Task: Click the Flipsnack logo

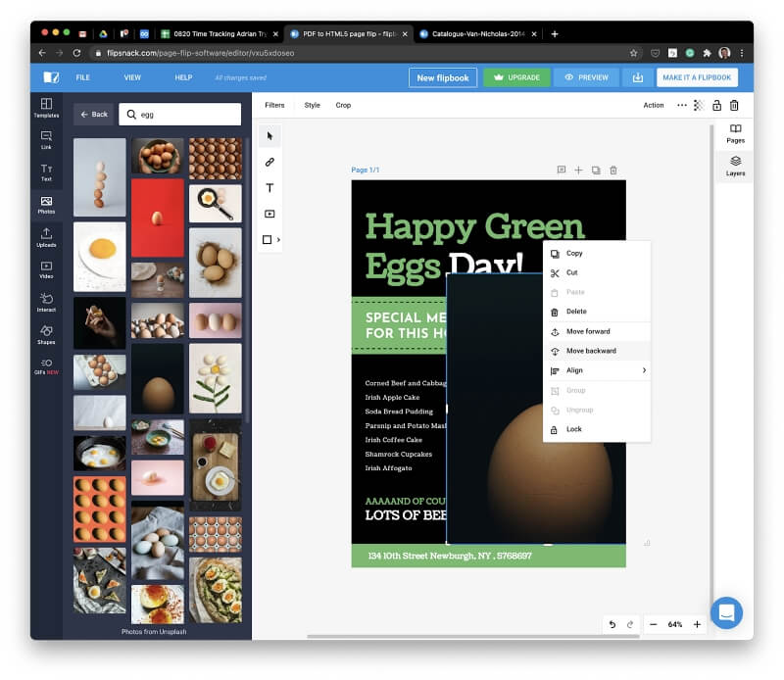Action: pyautogui.click(x=51, y=77)
